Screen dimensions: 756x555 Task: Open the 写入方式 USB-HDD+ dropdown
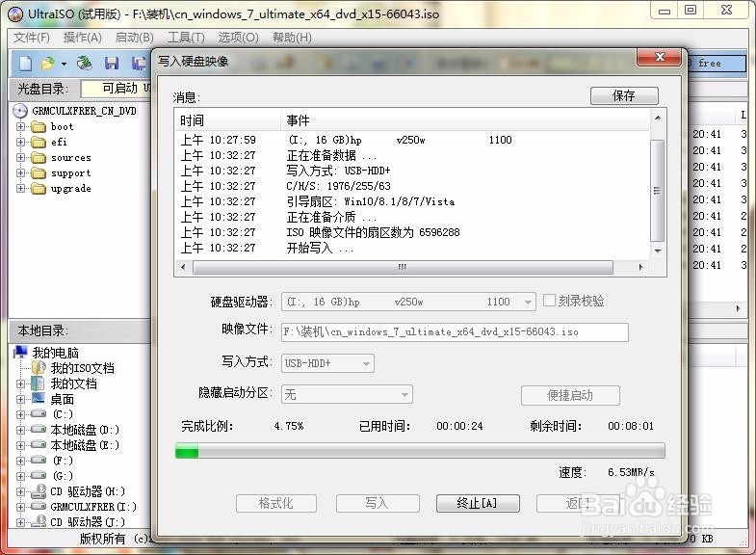(366, 363)
